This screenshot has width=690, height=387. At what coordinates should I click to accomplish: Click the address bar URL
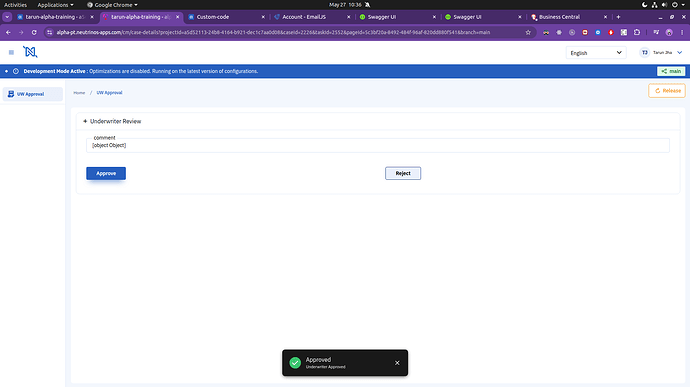(273, 32)
